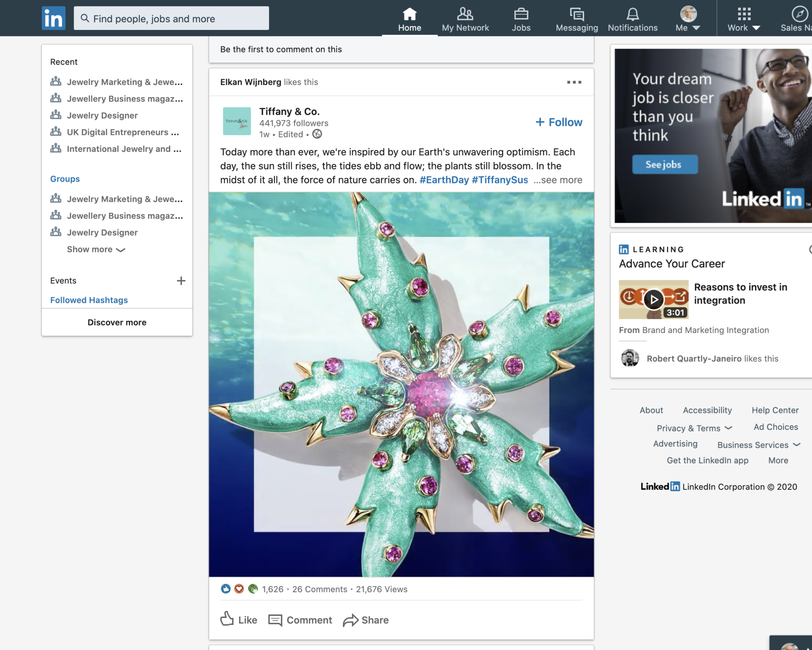
Task: Expand Privacy & Terms footer menu
Action: (694, 428)
